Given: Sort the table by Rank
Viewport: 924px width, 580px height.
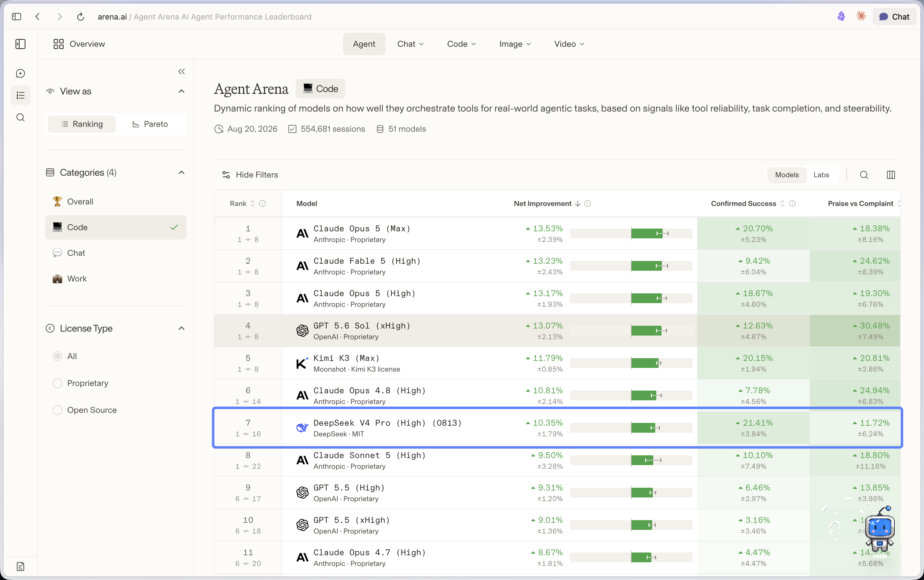Looking at the screenshot, I should click(x=242, y=204).
